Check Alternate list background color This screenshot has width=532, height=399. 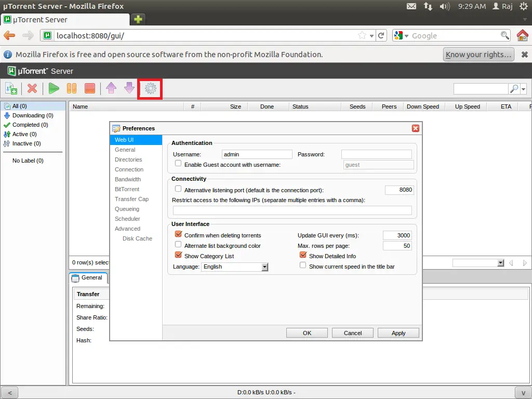pyautogui.click(x=178, y=245)
